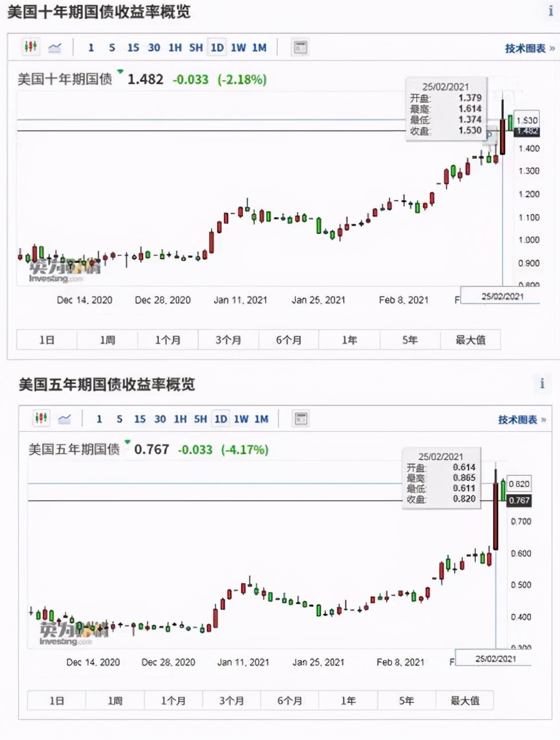Toggle the 1M interval on the five-year chart

coord(261,419)
